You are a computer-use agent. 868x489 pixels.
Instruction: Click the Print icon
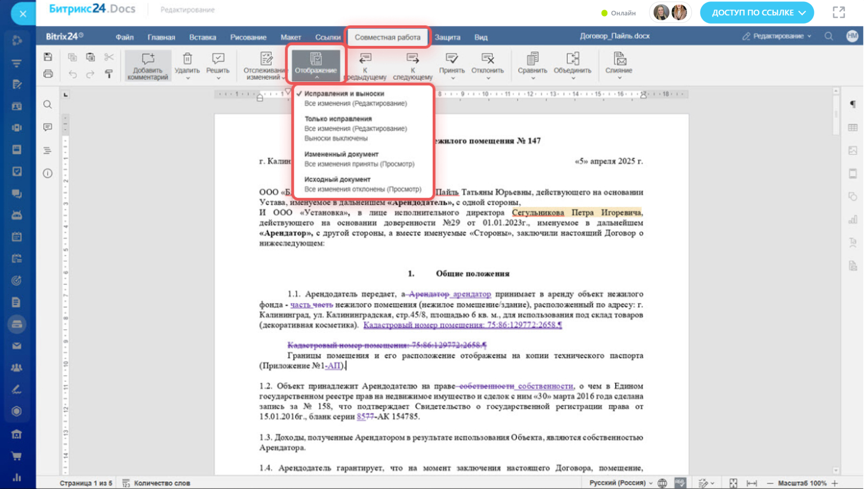pos(48,74)
